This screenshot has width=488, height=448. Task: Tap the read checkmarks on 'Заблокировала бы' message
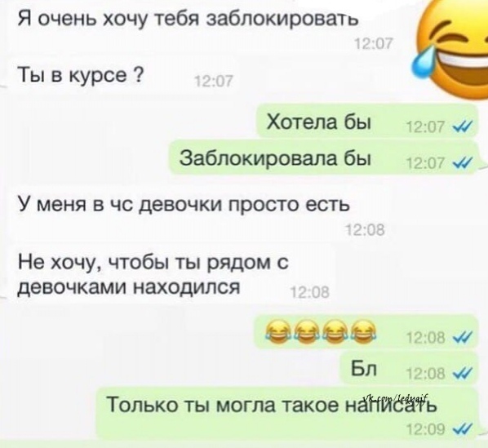point(464,162)
